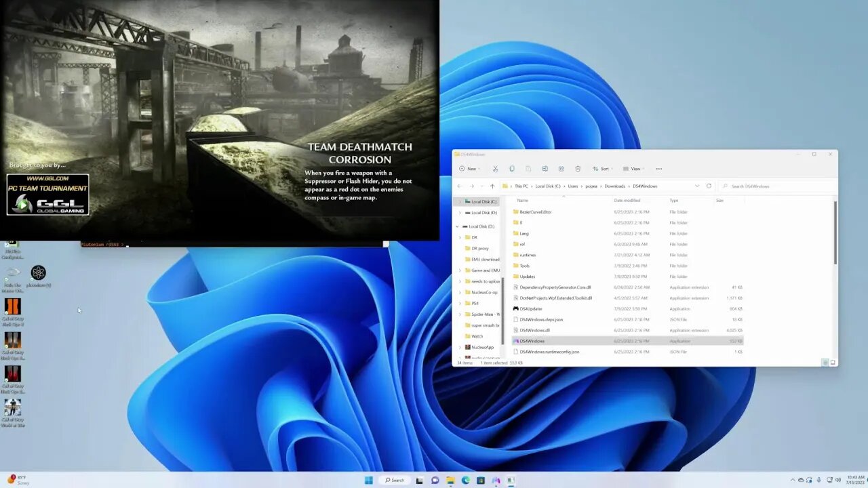Expand the PS4 folder tree node
Screen dimensions: 868x488
coord(460,303)
